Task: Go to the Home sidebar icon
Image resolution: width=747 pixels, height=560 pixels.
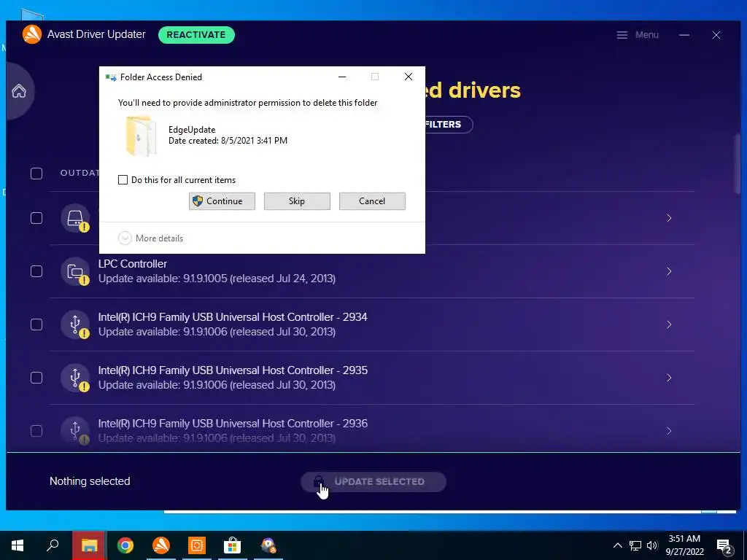Action: tap(19, 90)
